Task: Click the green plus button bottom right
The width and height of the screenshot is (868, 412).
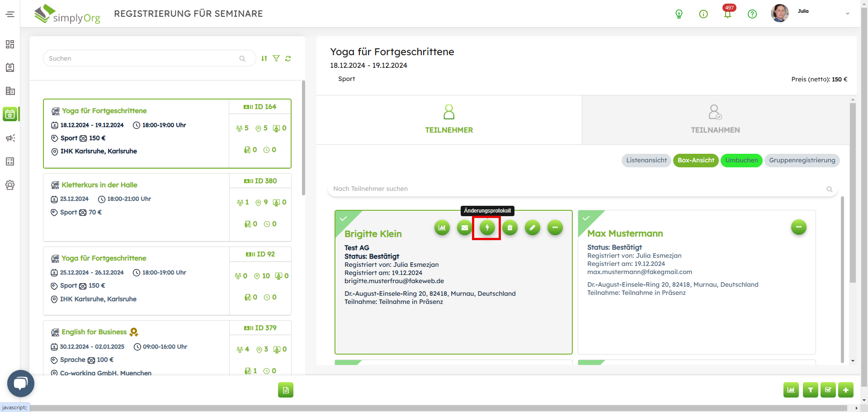Action: pyautogui.click(x=845, y=390)
